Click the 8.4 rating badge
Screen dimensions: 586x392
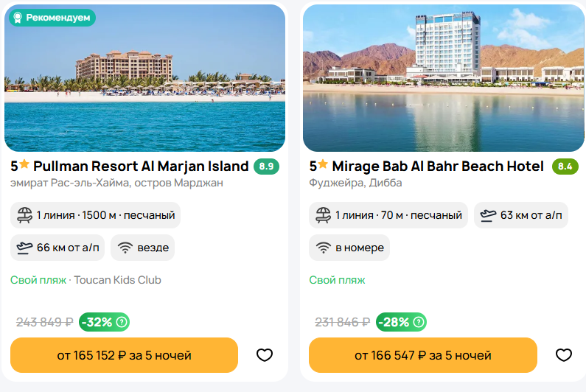pyautogui.click(x=565, y=167)
